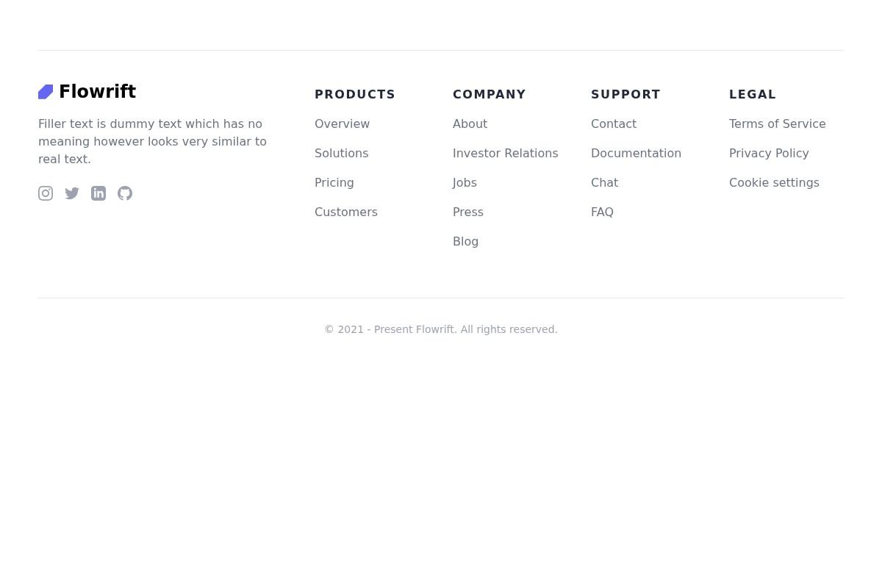The width and height of the screenshot is (882, 588).
Task: Select the Customers link
Action: click(345, 212)
